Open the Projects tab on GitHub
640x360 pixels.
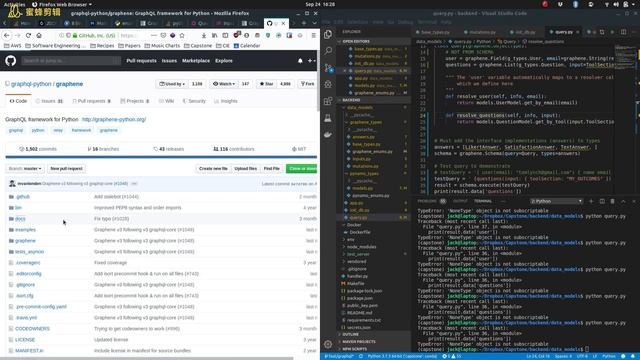tap(135, 101)
